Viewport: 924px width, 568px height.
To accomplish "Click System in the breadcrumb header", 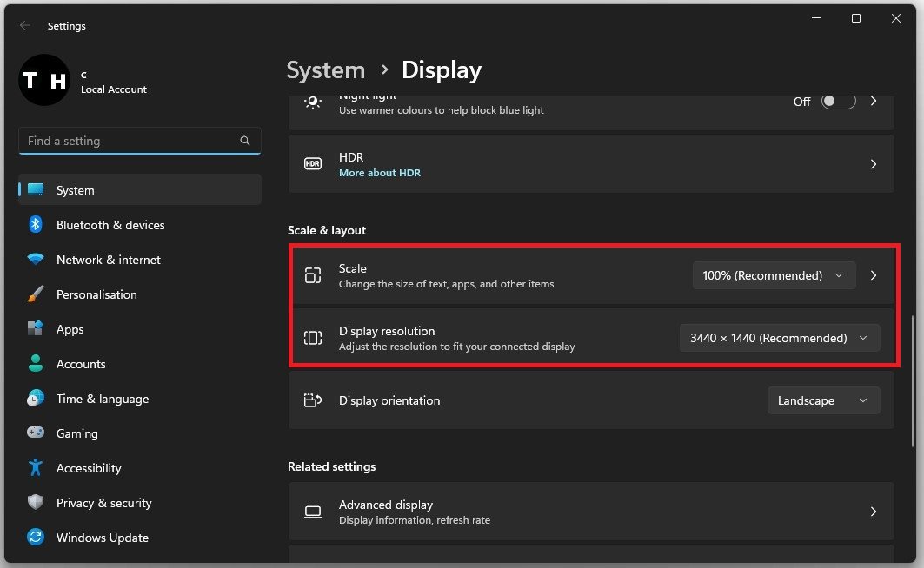I will point(326,70).
